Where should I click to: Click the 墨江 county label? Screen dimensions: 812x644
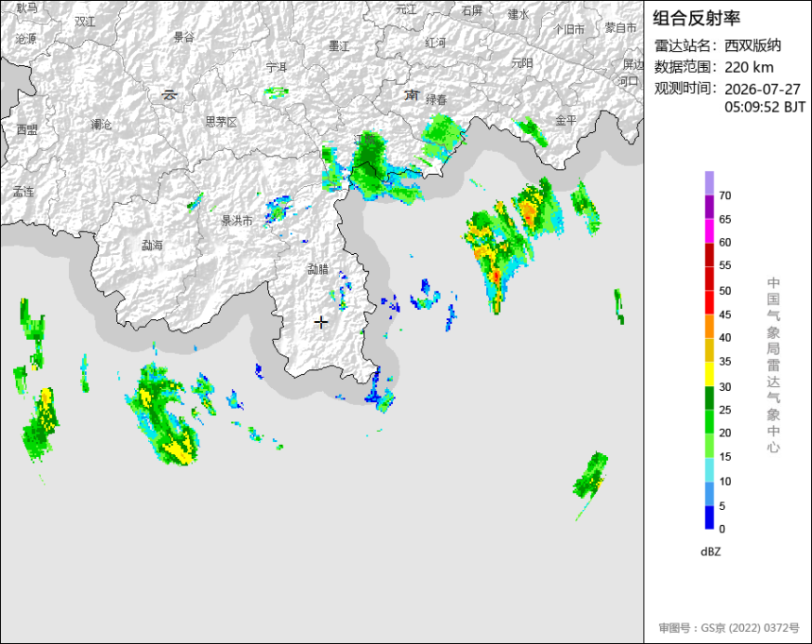339,46
